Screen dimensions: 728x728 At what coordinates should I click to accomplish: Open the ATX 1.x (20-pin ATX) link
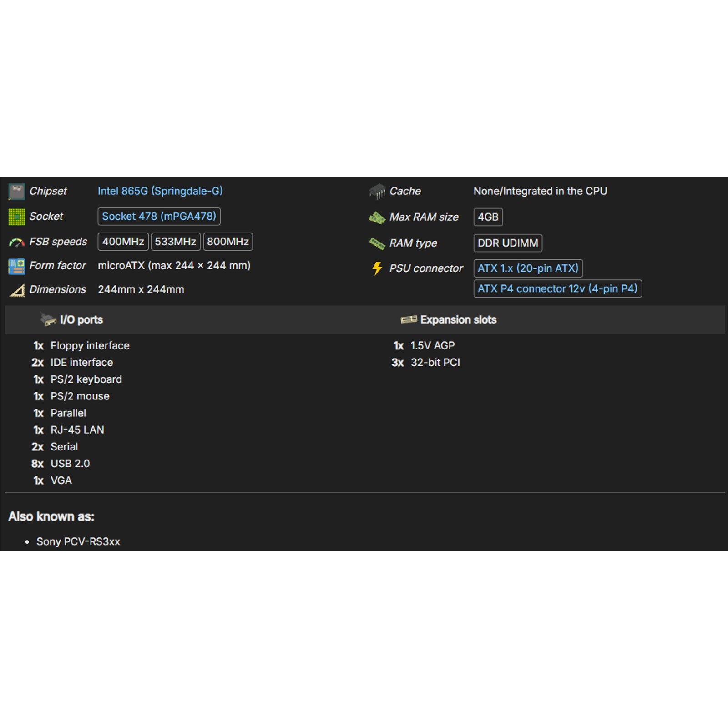pos(528,268)
